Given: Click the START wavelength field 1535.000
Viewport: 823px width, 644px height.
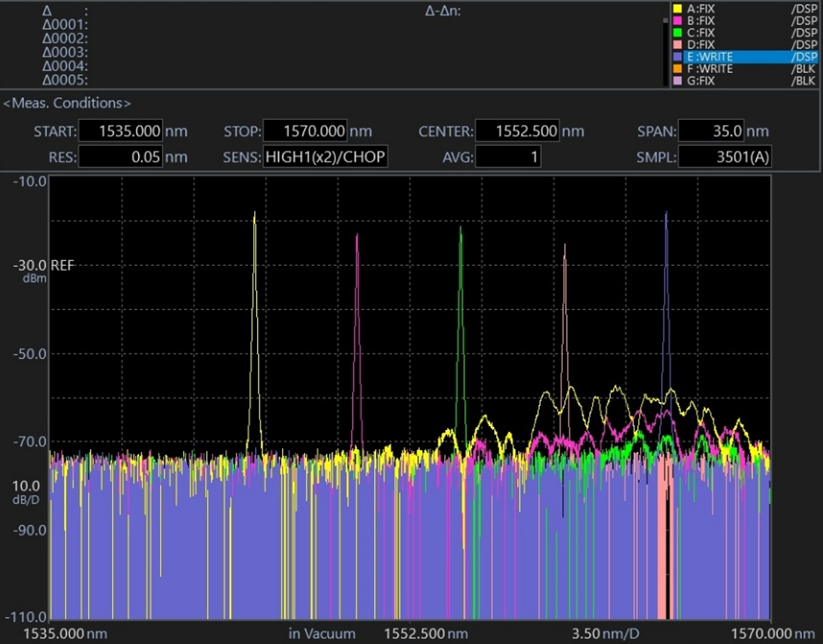Looking at the screenshot, I should 120,131.
